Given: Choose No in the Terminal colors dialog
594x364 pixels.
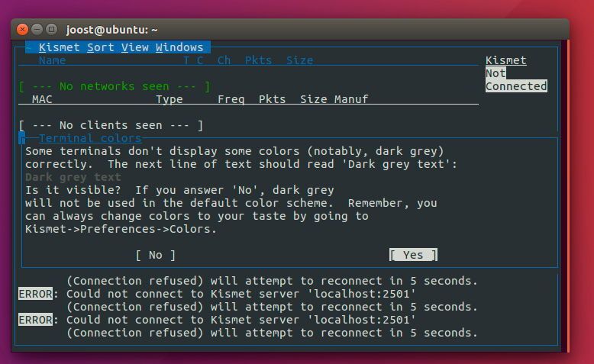Looking at the screenshot, I should point(155,255).
